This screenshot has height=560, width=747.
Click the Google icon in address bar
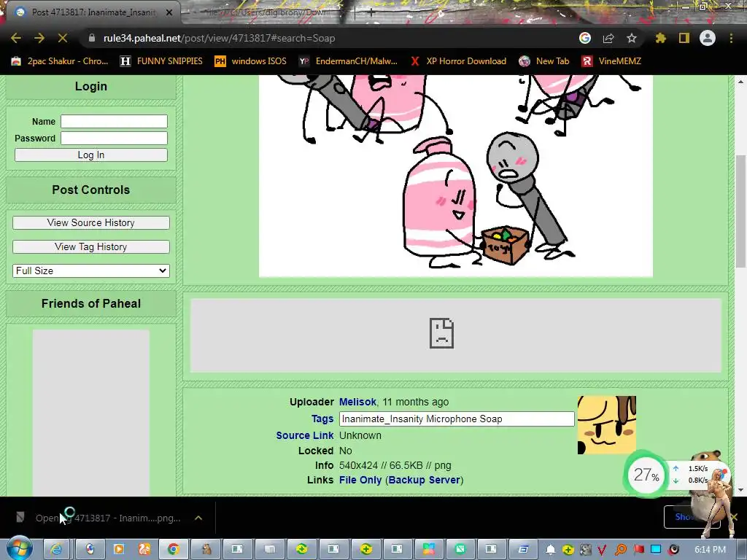click(x=585, y=38)
